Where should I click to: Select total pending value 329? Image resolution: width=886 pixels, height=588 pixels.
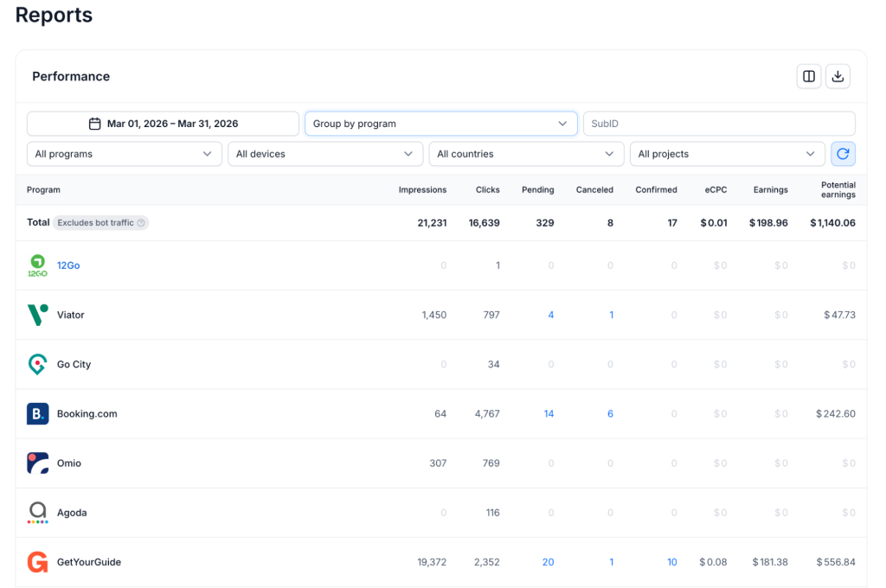[545, 222]
